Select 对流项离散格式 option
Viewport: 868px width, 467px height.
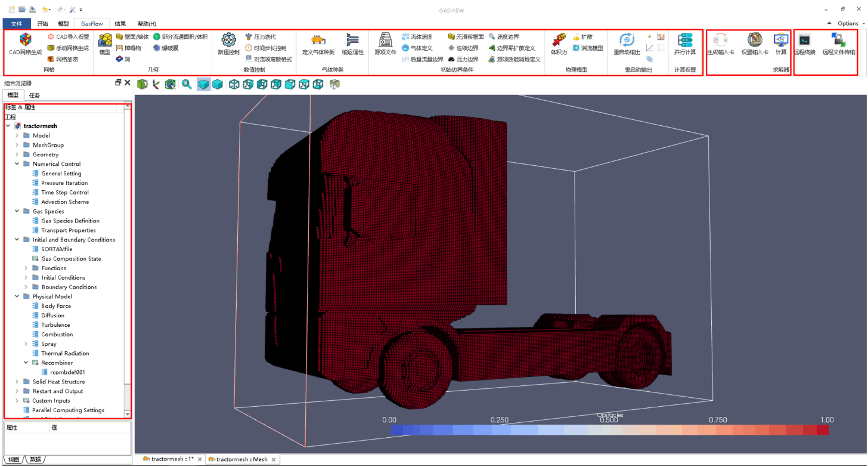(x=268, y=60)
